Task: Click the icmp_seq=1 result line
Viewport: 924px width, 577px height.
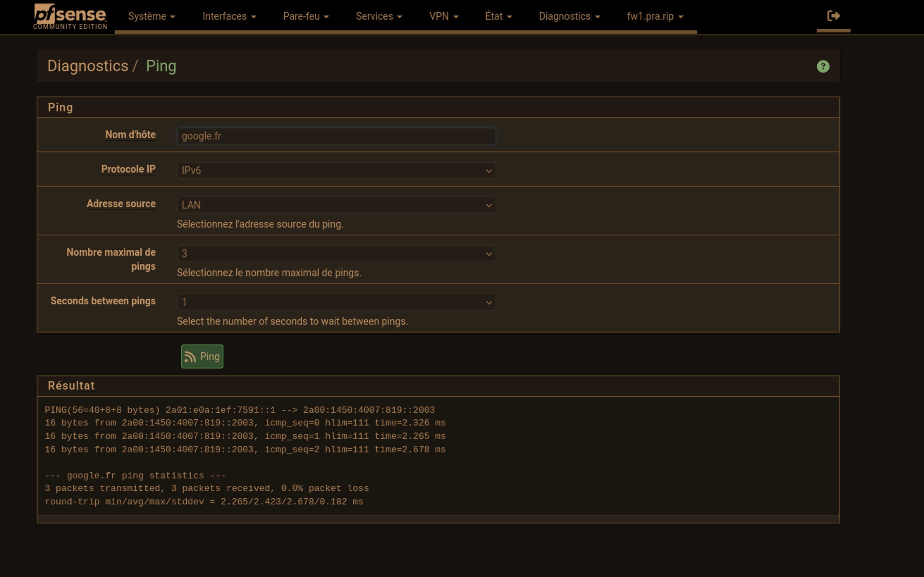Action: coord(245,436)
